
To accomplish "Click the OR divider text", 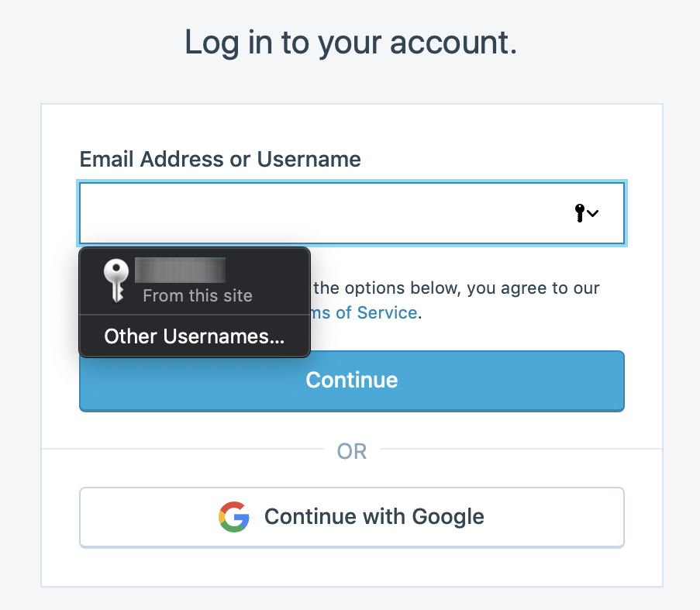I will tap(351, 451).
